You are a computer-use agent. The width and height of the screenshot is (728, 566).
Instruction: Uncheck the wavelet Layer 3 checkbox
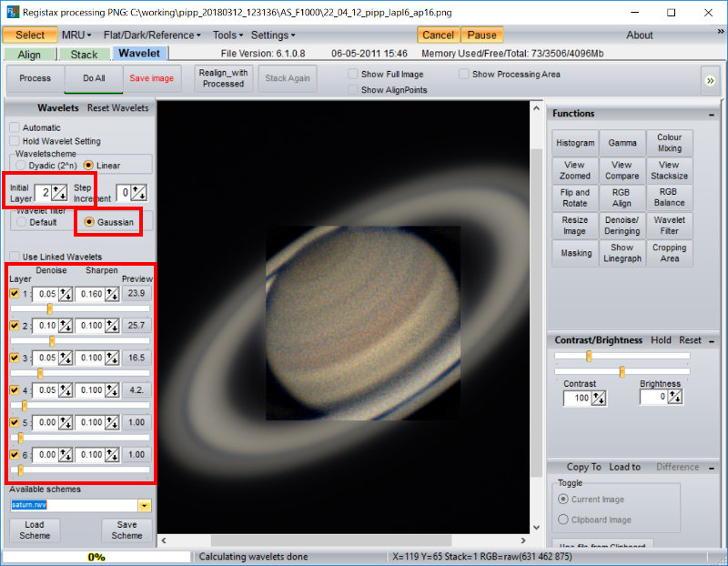click(x=15, y=359)
